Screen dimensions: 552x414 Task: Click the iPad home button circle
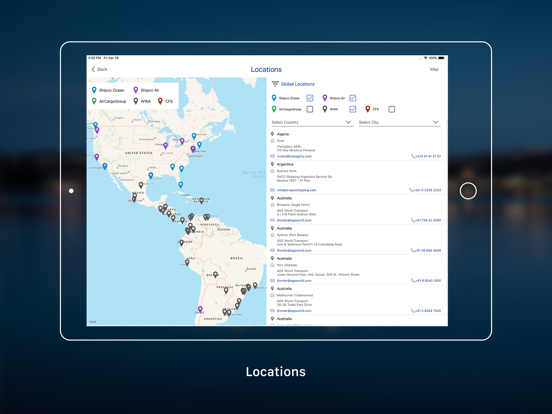coord(468,191)
